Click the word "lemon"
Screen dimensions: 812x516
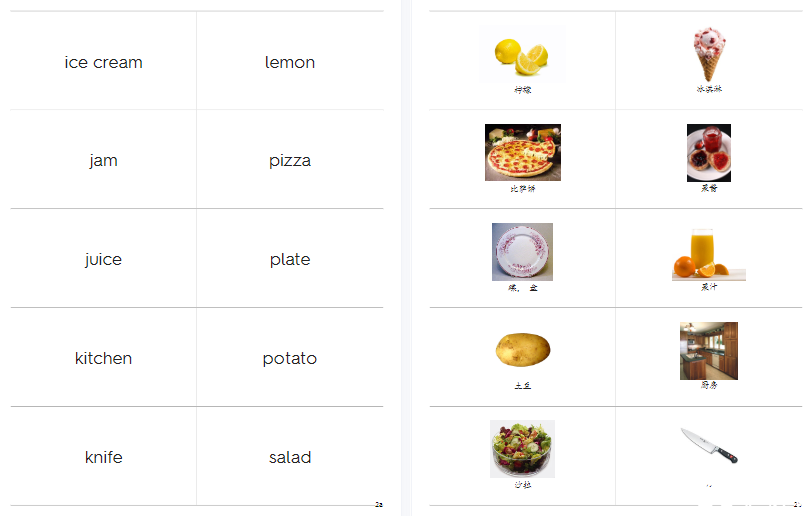point(290,63)
